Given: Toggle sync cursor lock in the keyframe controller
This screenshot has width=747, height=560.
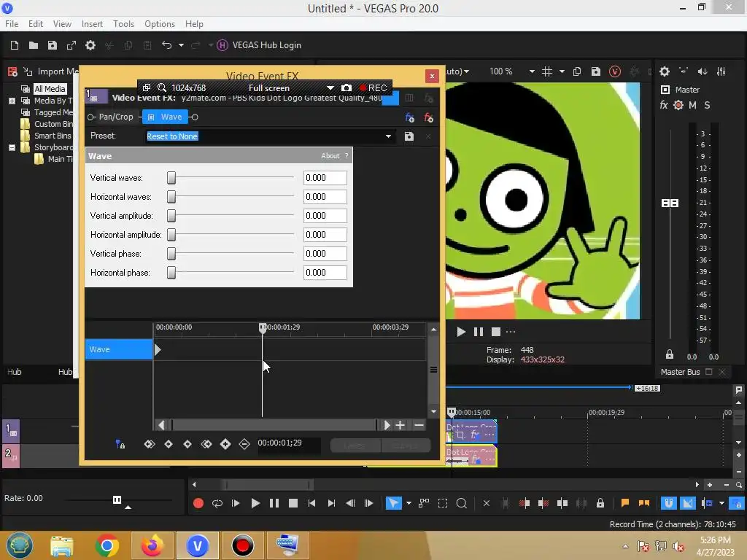Looking at the screenshot, I should coord(120,444).
